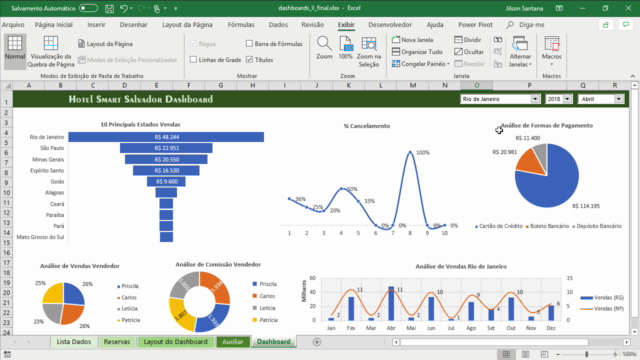This screenshot has width=640, height=360.
Task: Open Diga-me search box
Action: point(526,25)
